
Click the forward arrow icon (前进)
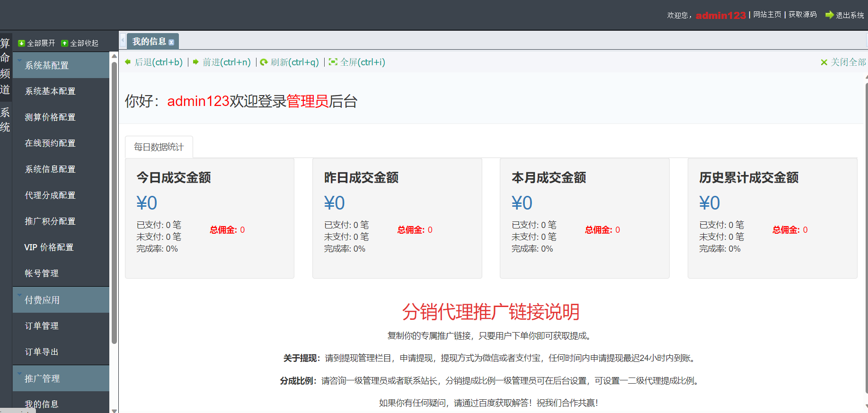pyautogui.click(x=195, y=62)
